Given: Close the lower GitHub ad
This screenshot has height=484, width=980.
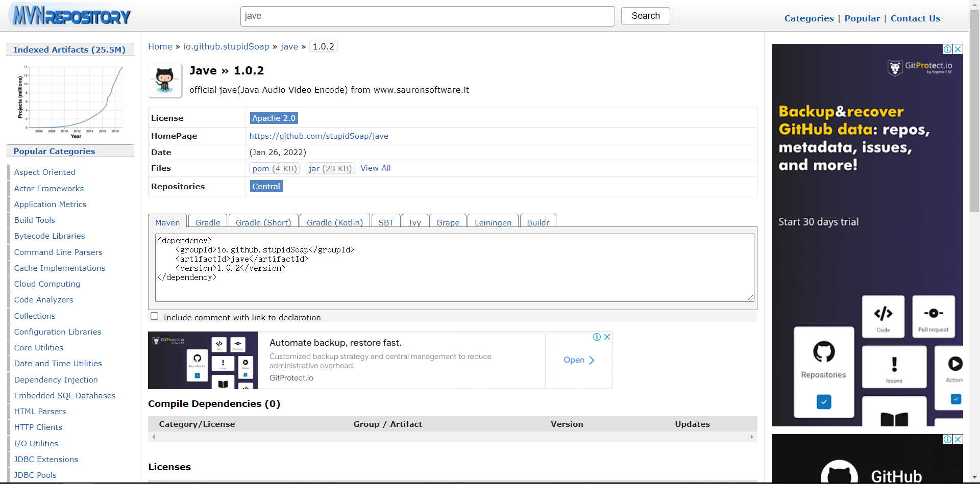Looking at the screenshot, I should coord(958,439).
